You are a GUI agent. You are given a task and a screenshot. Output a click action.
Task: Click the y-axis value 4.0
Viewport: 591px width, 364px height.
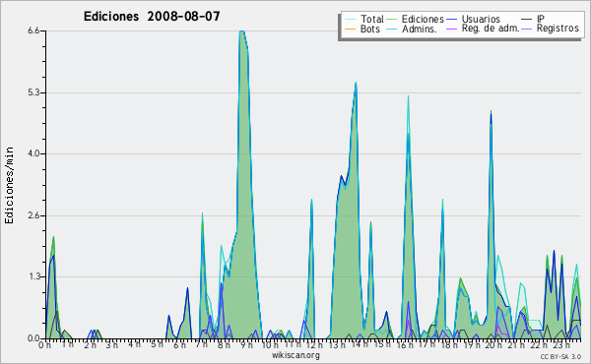(33, 153)
